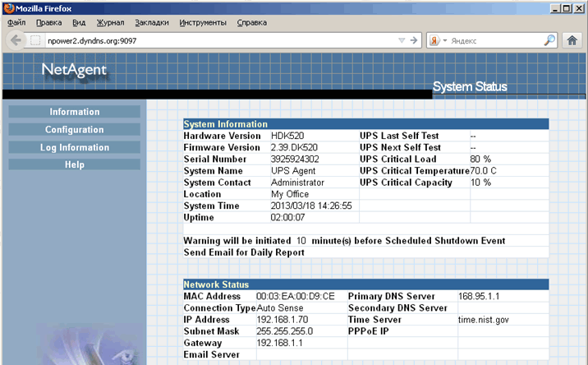Open the Configuration sidebar section

pos(74,130)
